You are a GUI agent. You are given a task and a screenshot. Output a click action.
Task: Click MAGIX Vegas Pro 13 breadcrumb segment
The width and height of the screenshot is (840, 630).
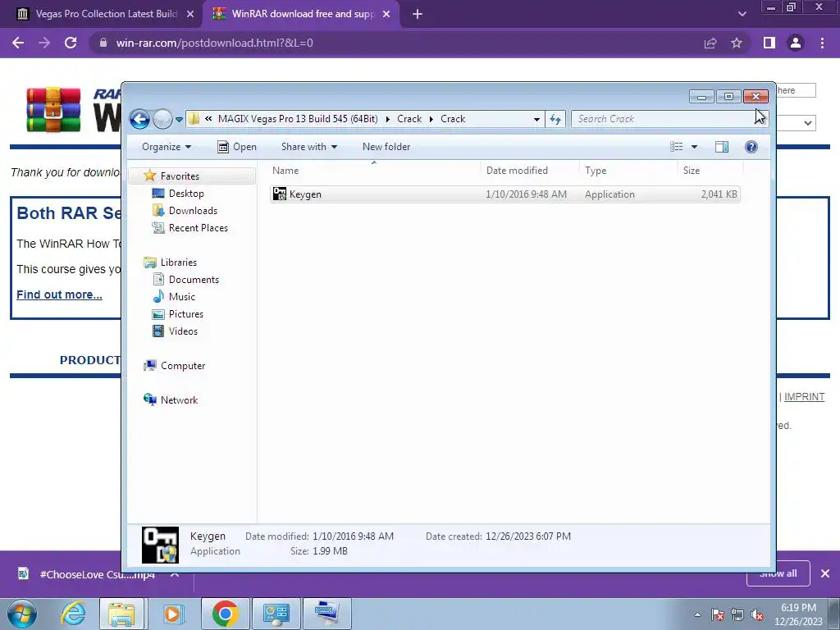point(298,119)
